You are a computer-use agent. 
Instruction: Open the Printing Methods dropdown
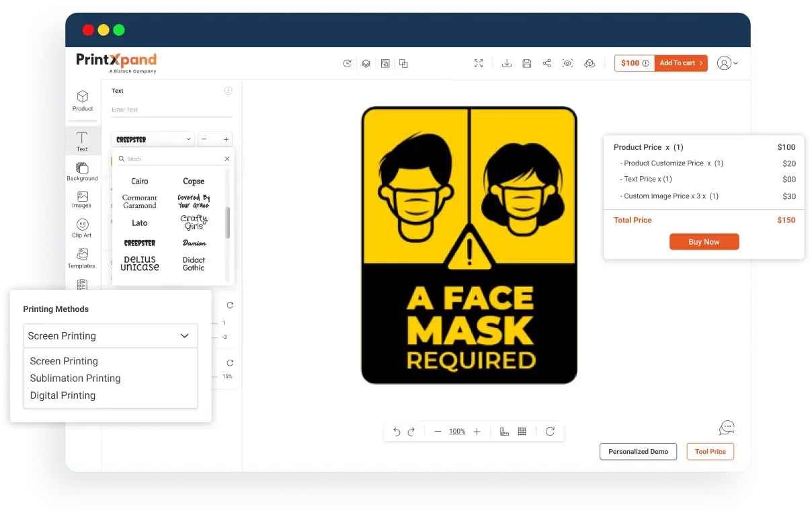(110, 335)
